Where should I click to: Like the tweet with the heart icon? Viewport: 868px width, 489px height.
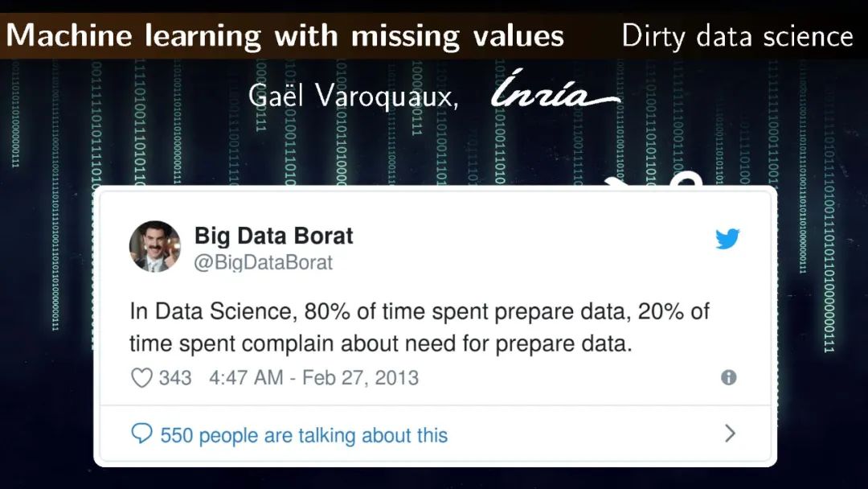[x=141, y=378]
